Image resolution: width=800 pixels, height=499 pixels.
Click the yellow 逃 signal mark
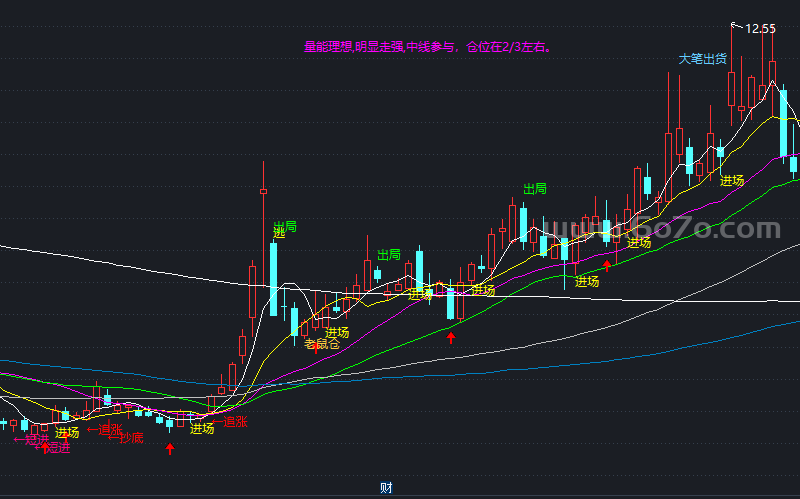point(279,233)
